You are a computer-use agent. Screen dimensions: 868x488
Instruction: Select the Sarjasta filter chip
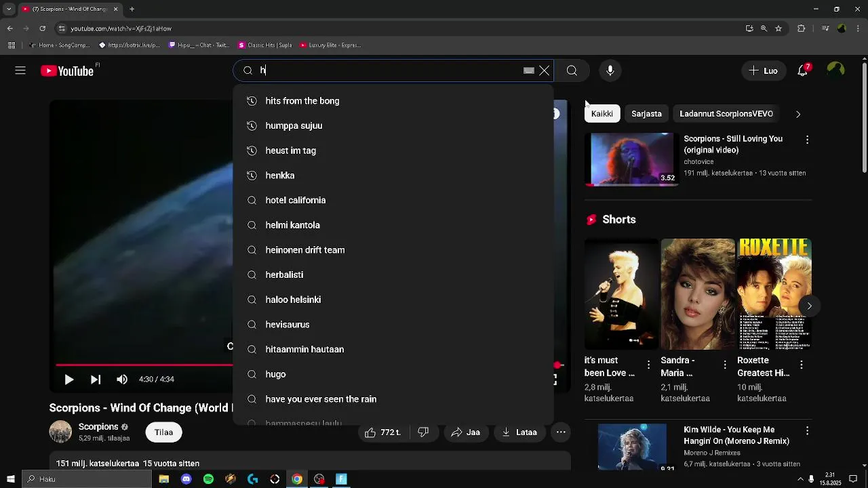(x=646, y=114)
